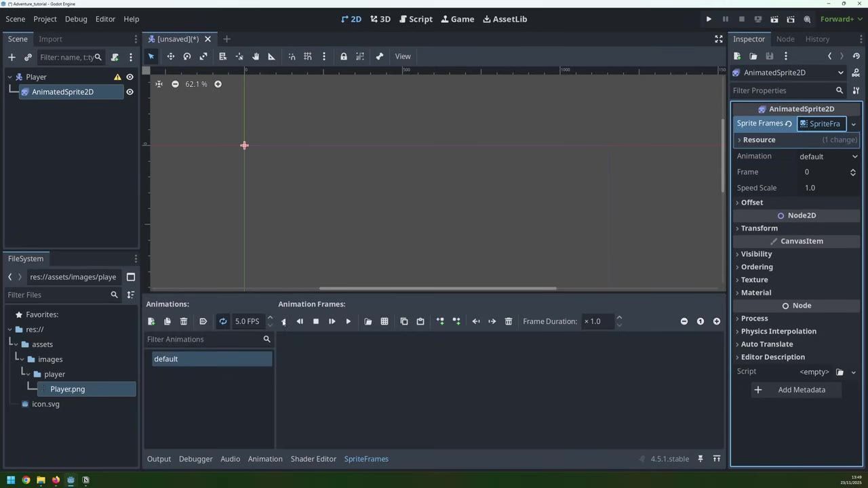Open the View menu button in viewport toolbar
868x488 pixels.
pyautogui.click(x=403, y=56)
